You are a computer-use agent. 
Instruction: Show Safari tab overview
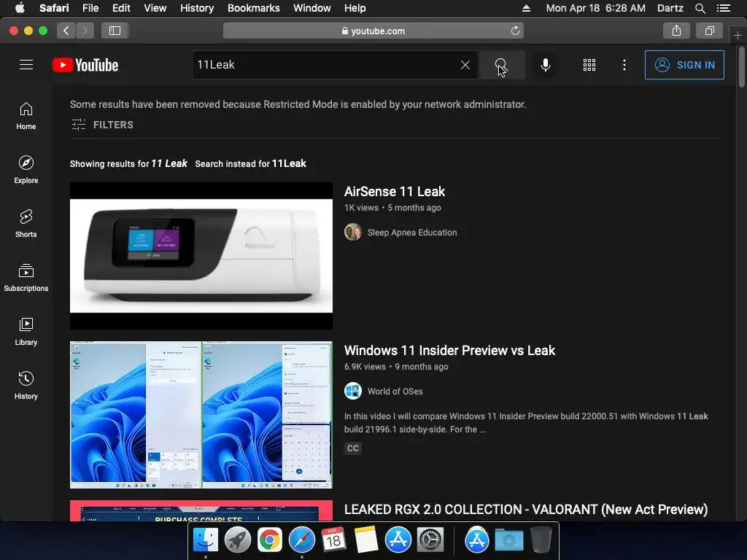710,31
